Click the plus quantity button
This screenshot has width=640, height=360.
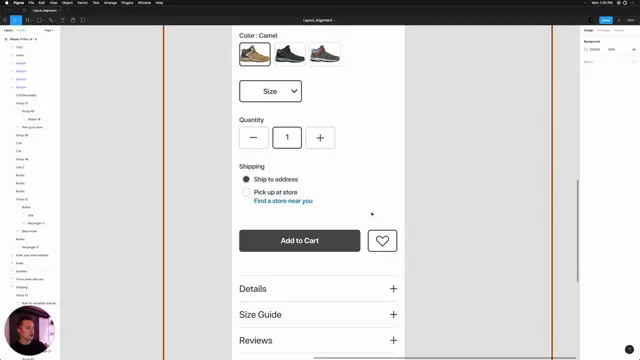click(320, 138)
